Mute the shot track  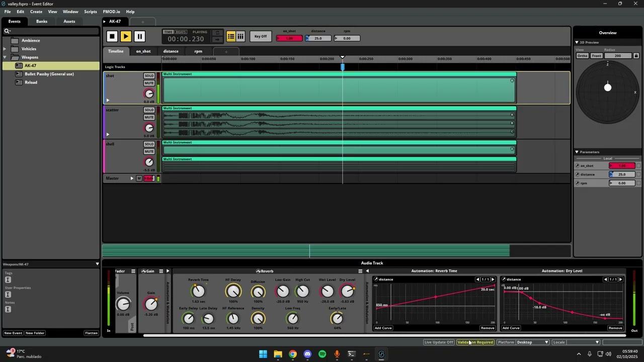149,83
